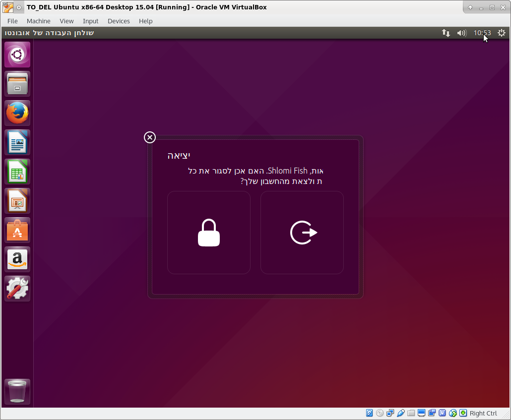
Task: Click the dialog heading יציאה
Action: 179,155
